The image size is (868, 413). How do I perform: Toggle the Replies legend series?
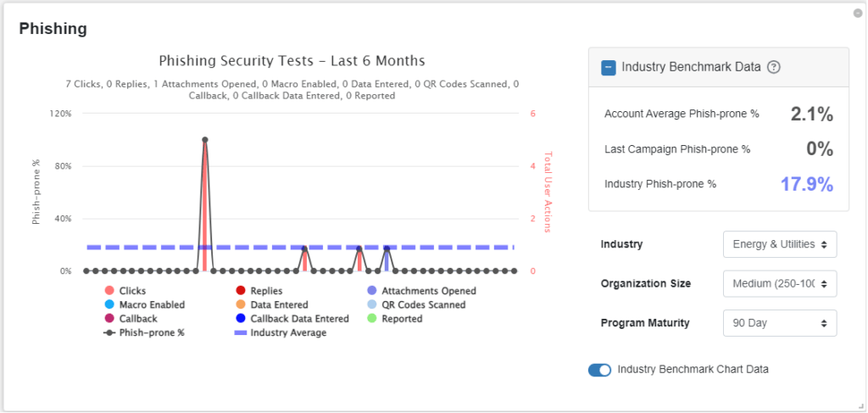[241, 291]
